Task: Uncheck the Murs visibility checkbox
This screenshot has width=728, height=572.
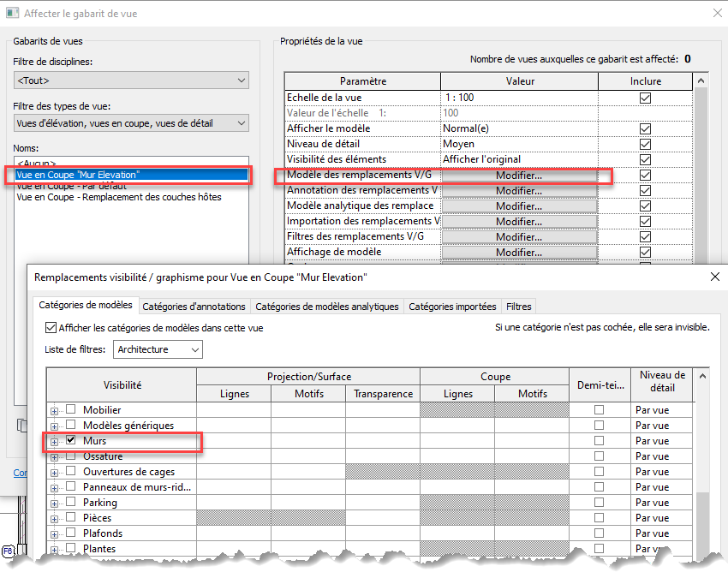Action: [71, 441]
